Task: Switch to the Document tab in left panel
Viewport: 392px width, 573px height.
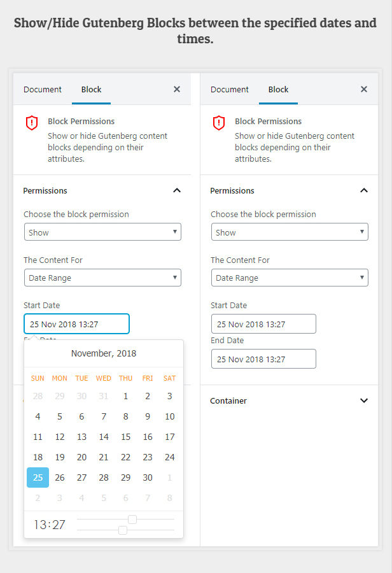Action: (x=43, y=89)
